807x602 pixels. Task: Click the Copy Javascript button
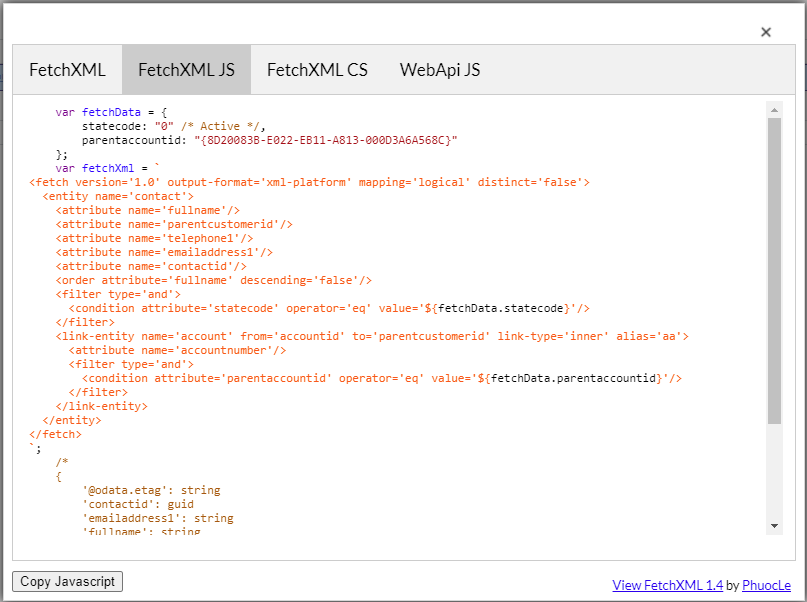pyautogui.click(x=66, y=581)
